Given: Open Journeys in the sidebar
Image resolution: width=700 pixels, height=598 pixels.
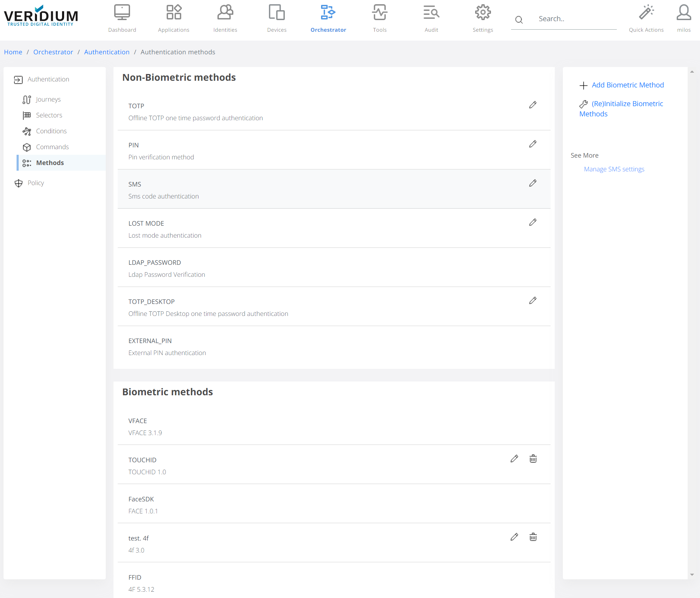Looking at the screenshot, I should (48, 99).
